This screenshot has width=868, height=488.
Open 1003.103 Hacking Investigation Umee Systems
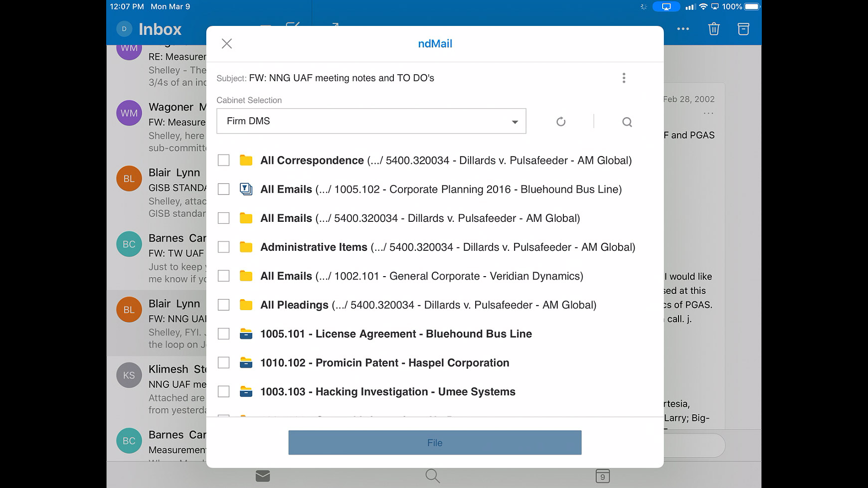388,392
